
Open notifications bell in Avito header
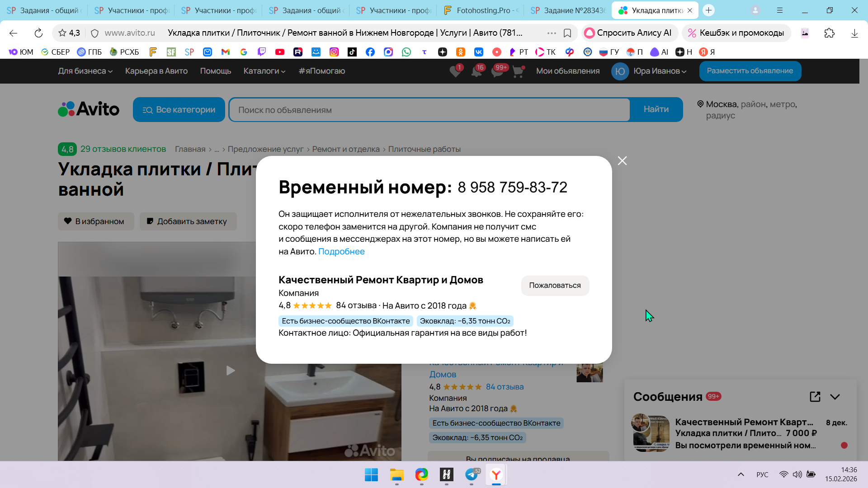click(x=476, y=71)
